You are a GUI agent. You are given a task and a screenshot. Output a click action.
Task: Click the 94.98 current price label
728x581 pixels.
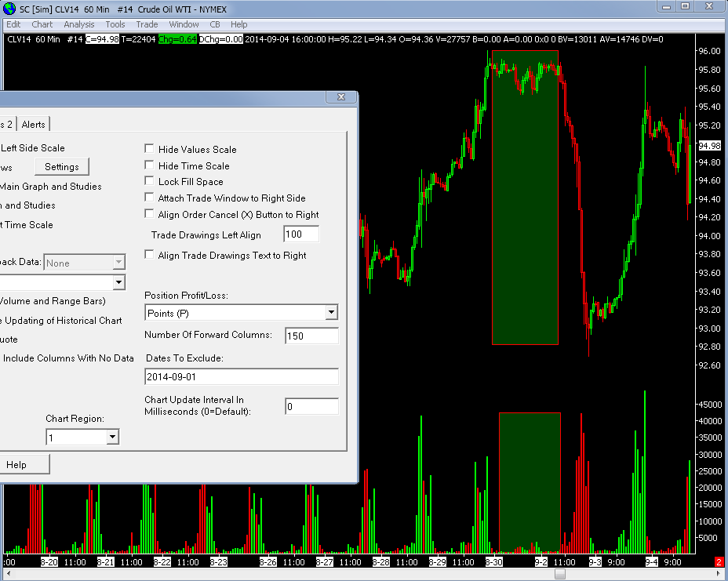coord(710,145)
